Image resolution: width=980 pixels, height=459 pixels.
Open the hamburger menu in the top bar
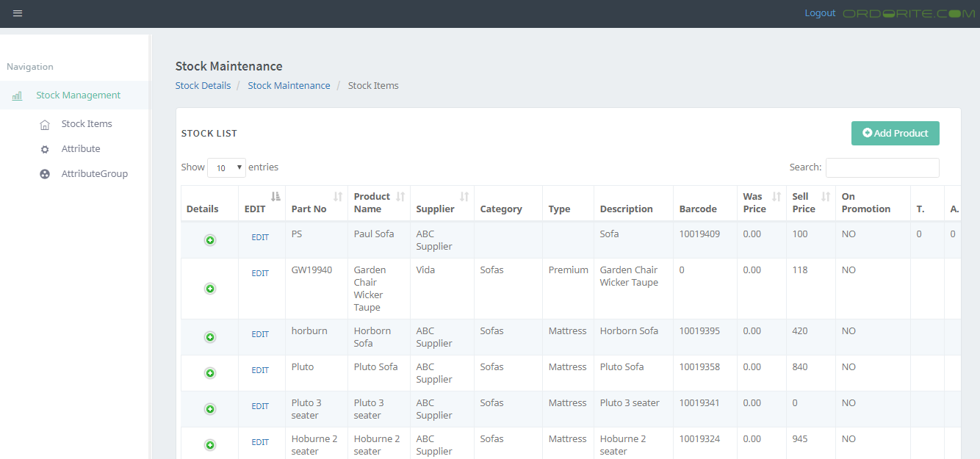point(18,13)
